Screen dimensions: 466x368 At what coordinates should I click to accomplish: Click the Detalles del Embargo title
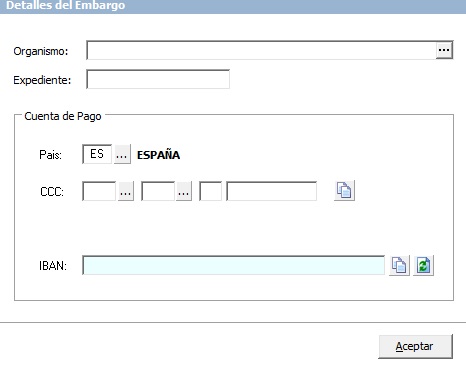[66, 5]
